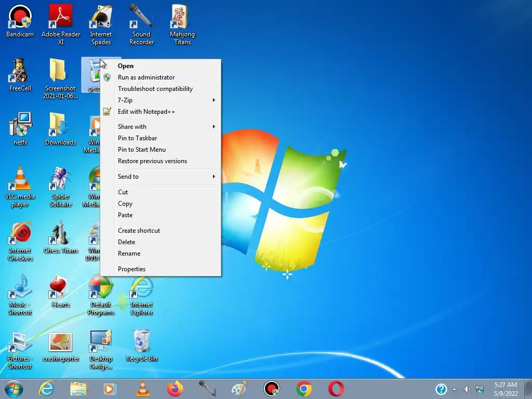Expand the Share with submenu
Viewport: 532px width, 399px height.
click(x=161, y=127)
